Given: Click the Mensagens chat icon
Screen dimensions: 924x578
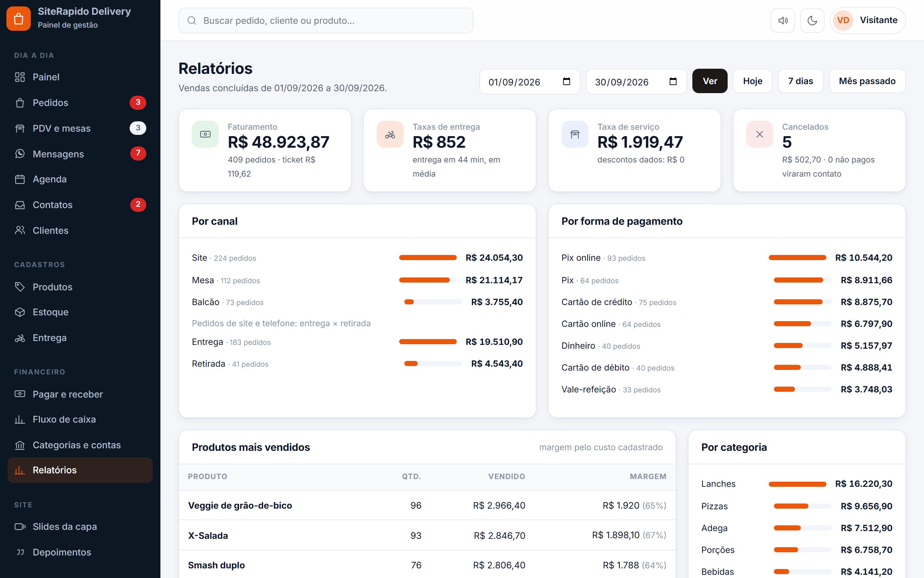Looking at the screenshot, I should 20,154.
